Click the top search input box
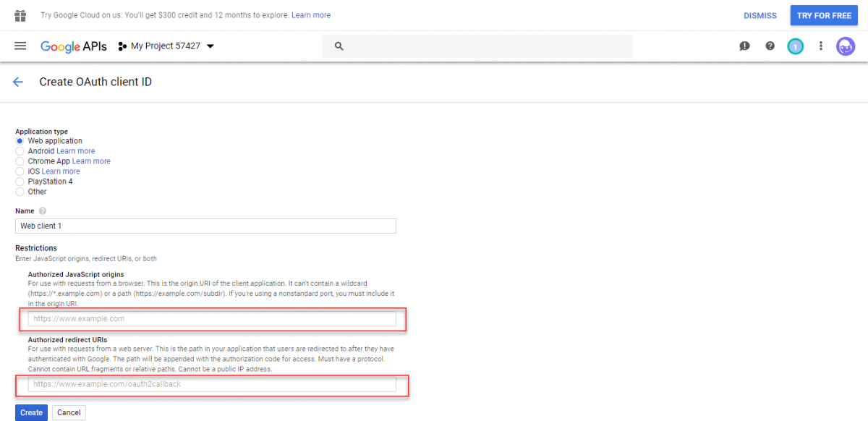This screenshot has width=868, height=421. 477,46
